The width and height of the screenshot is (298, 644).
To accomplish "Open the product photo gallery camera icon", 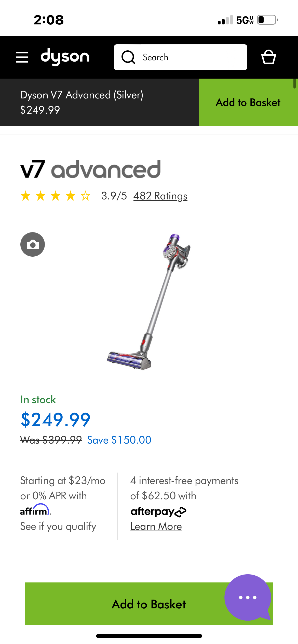I will click(33, 244).
